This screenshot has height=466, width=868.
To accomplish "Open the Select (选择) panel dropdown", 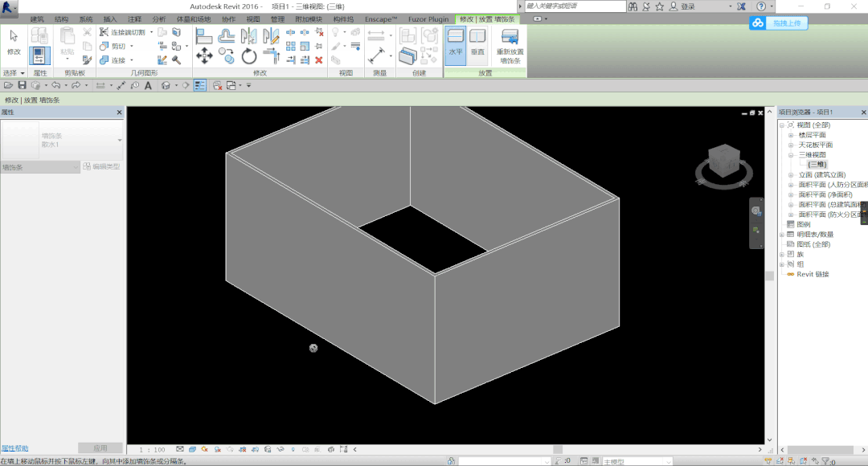I will [x=14, y=73].
